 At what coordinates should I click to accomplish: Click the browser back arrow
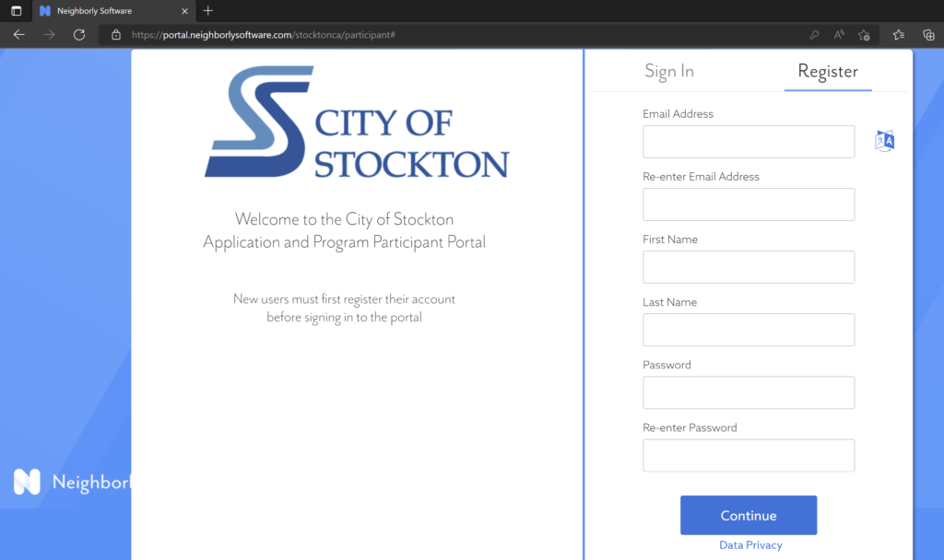click(x=18, y=35)
